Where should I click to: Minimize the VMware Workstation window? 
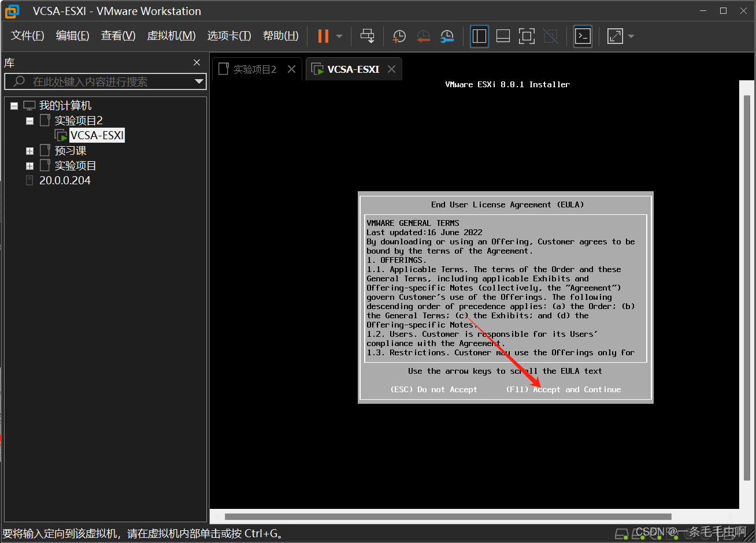[x=703, y=11]
